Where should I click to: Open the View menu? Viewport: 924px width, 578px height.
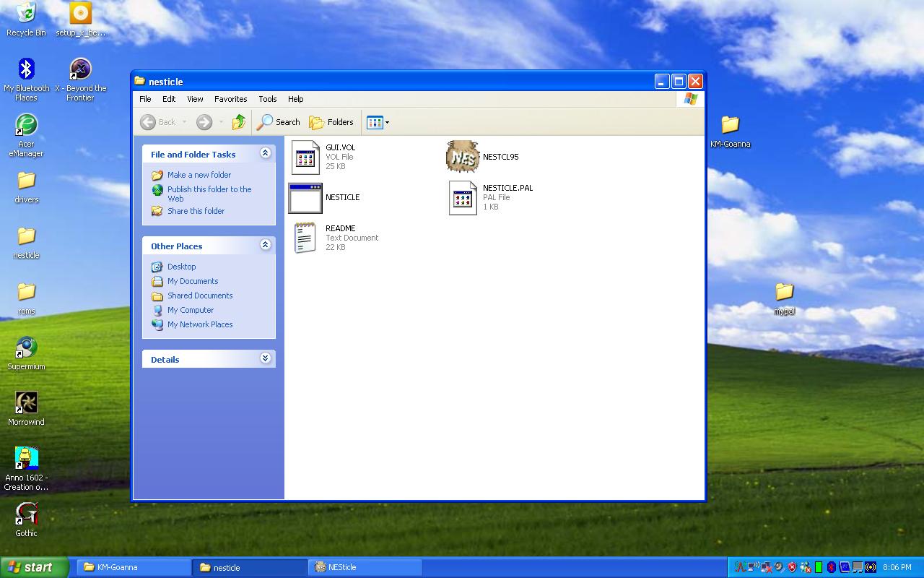(x=195, y=99)
